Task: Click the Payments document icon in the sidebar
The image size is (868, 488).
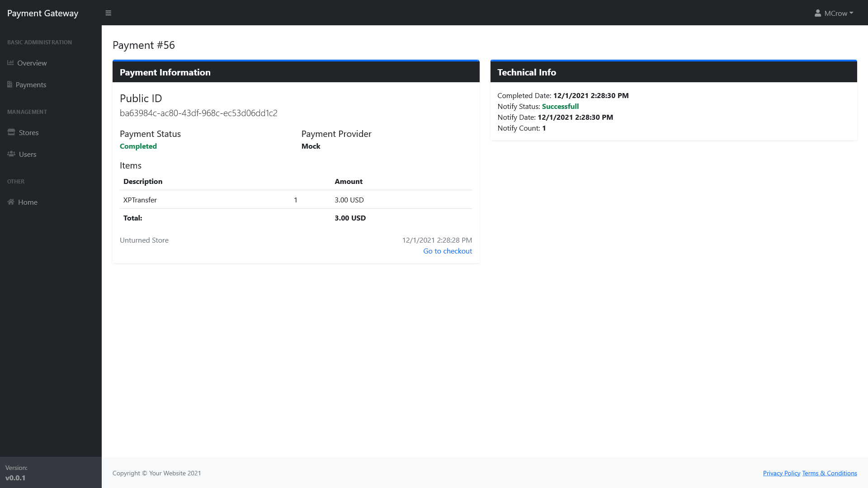Action: coord(9,84)
